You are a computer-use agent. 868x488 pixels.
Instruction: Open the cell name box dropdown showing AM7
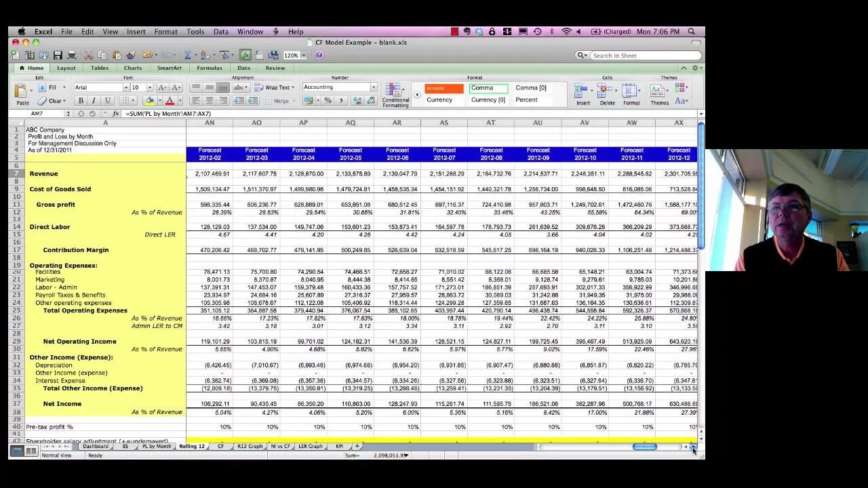(67, 114)
